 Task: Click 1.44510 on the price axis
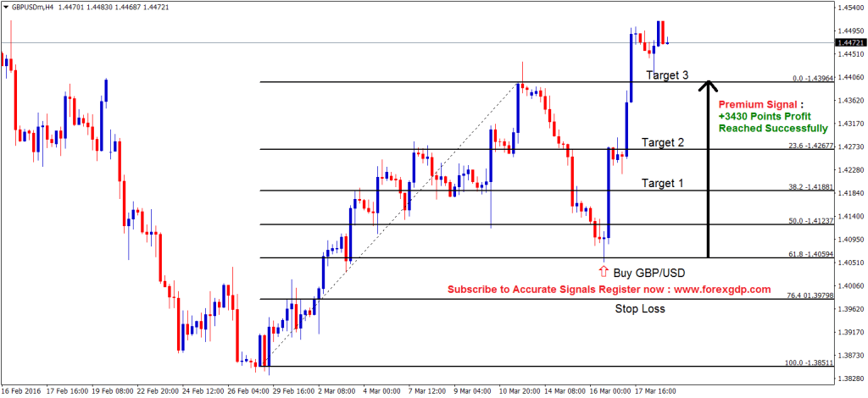(851, 54)
